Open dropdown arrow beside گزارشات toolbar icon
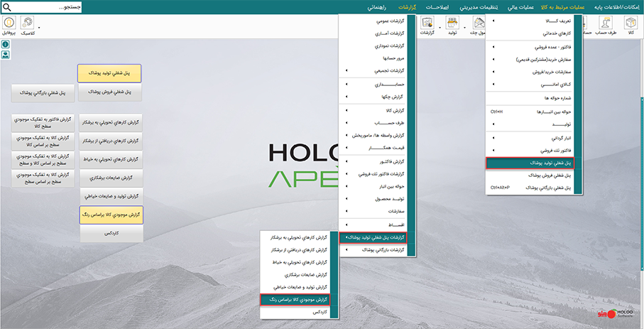The image size is (644, 329). [440, 28]
